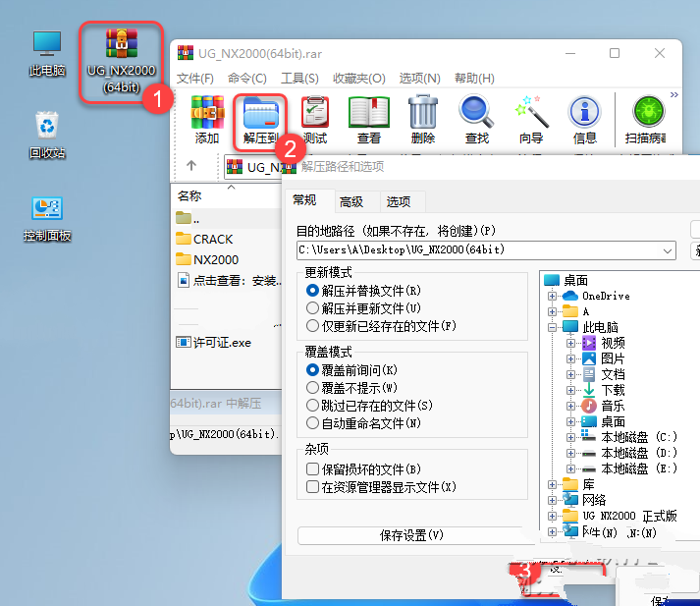Open the 选项(N) menu
The width and height of the screenshot is (700, 606).
pos(419,79)
